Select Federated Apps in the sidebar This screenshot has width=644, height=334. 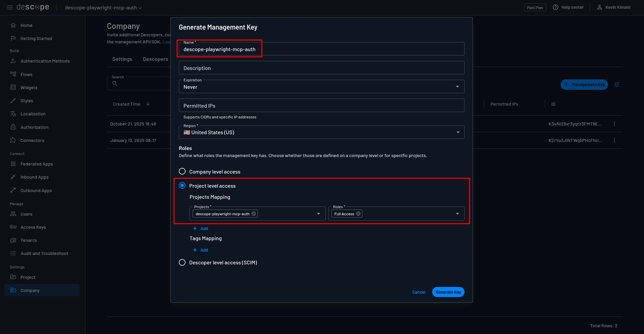click(37, 164)
